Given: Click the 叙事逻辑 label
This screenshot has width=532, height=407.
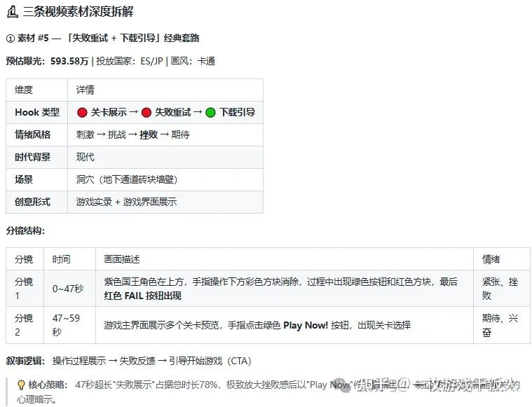Looking at the screenshot, I should [25, 361].
